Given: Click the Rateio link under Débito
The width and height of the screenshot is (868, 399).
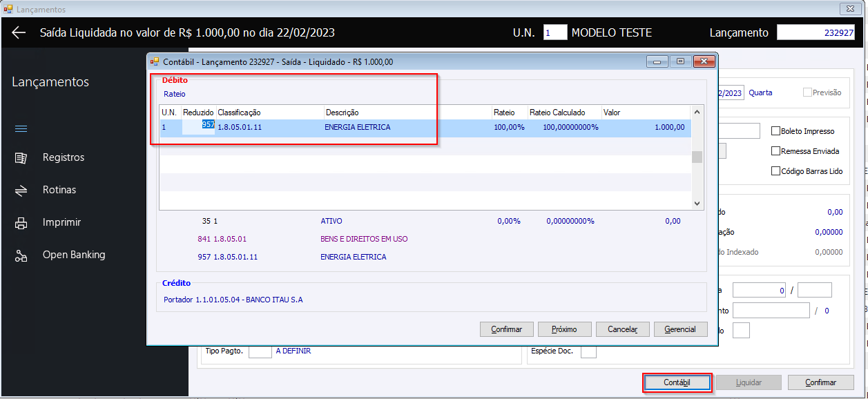Looking at the screenshot, I should pyautogui.click(x=175, y=94).
